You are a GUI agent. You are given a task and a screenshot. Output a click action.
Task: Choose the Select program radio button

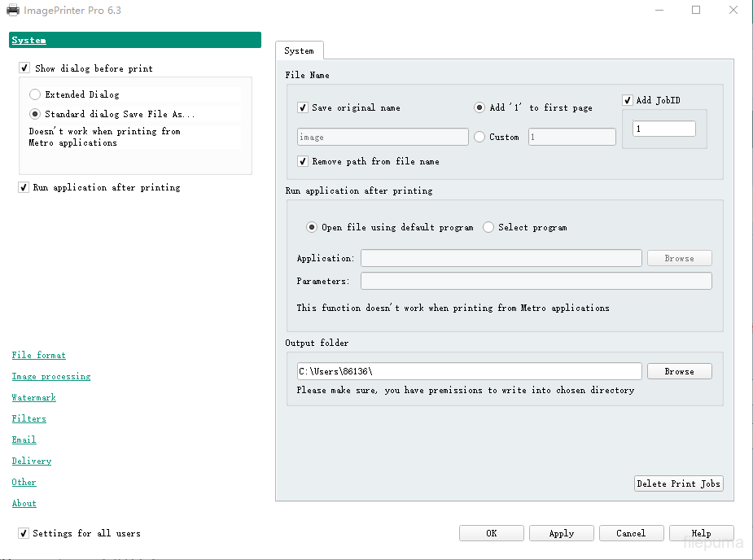[488, 227]
